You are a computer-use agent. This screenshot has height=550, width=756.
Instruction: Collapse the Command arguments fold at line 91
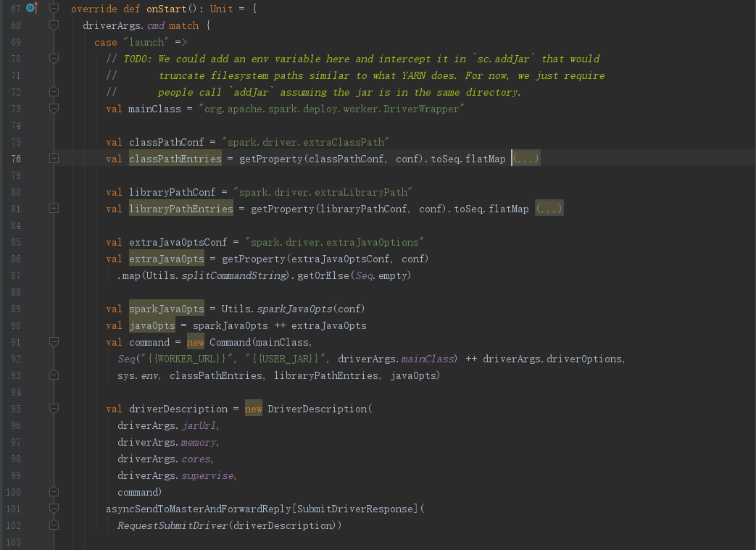[x=54, y=341]
